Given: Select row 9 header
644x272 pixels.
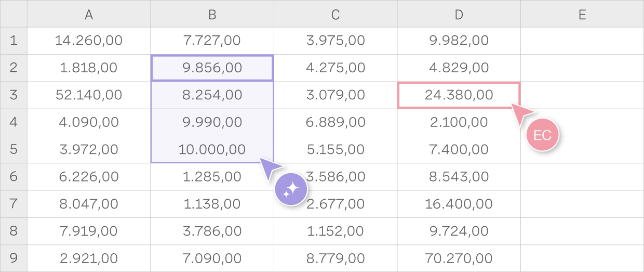Looking at the screenshot, I should pos(14,258).
